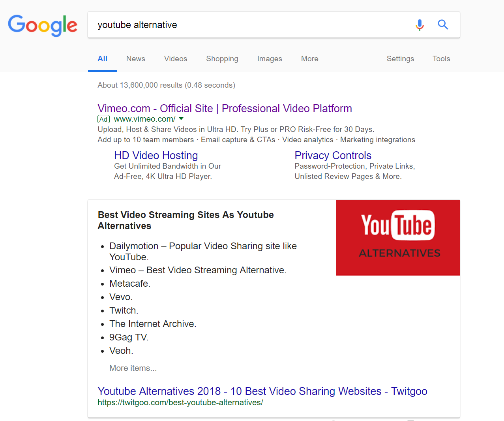Screen dimensions: 504x421
Task: Click the Twitch list entry
Action: point(124,310)
